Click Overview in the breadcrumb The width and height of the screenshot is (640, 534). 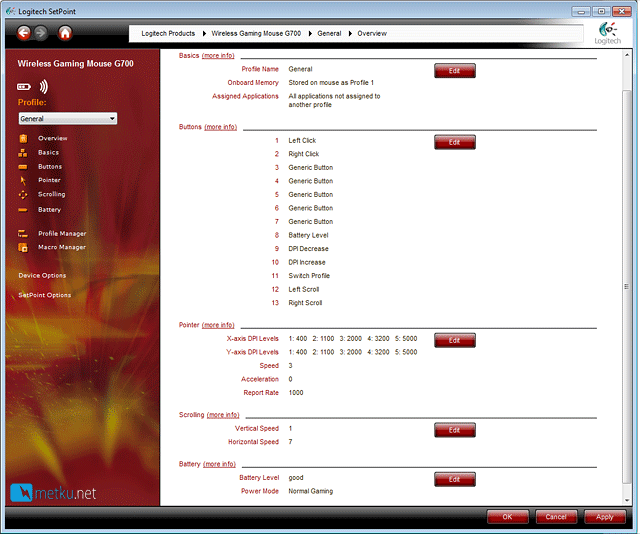[x=372, y=33]
